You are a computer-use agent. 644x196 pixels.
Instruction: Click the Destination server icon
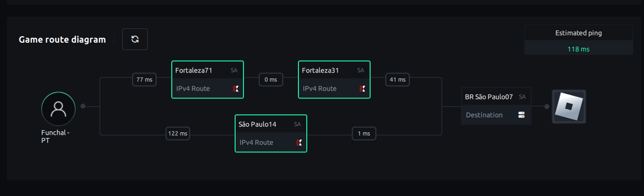pyautogui.click(x=521, y=115)
